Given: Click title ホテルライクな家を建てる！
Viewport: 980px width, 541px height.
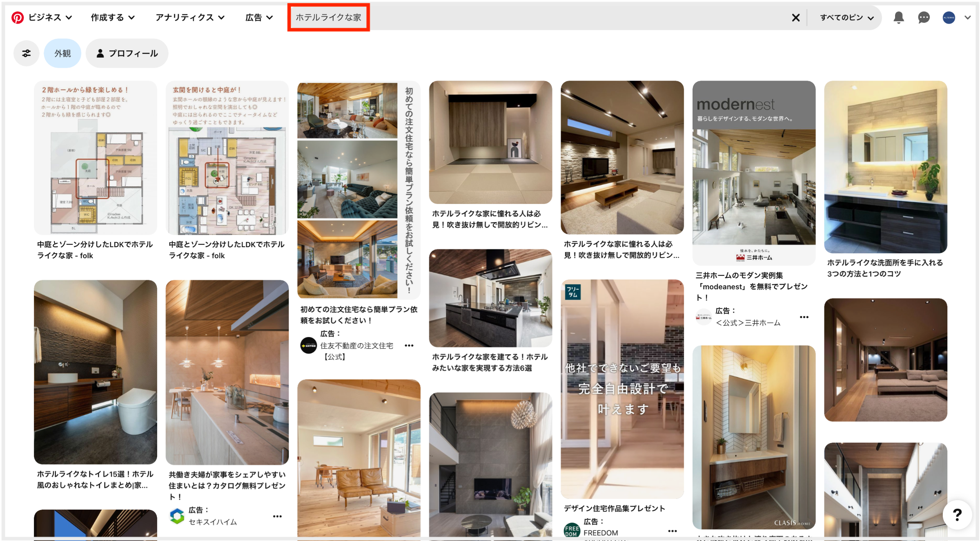Looking at the screenshot, I should coord(490,362).
